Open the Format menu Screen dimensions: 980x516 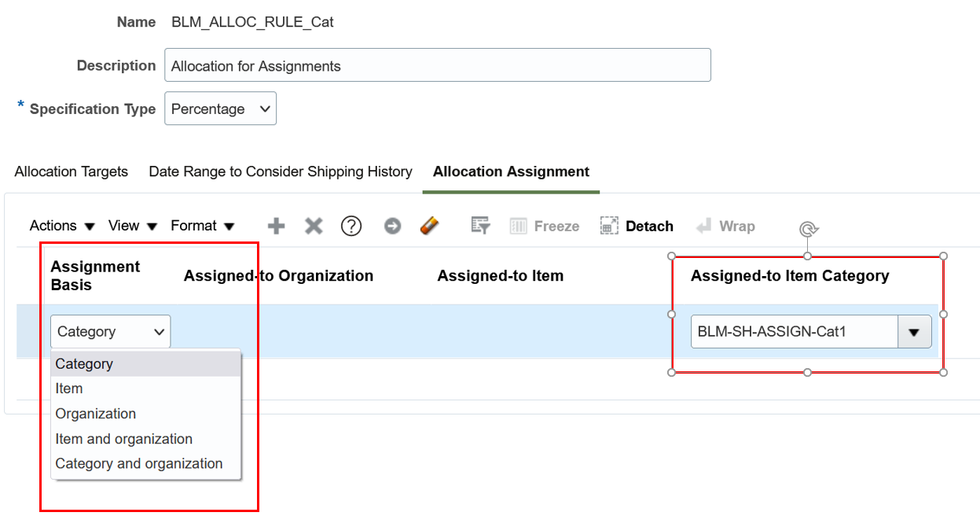[x=202, y=227]
